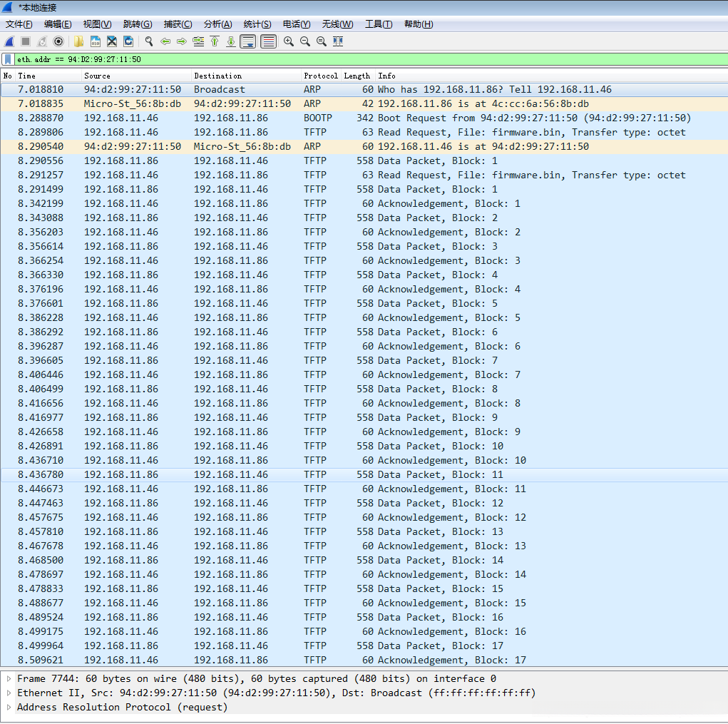Sort by the Length column header
Image resolution: width=728 pixels, height=724 pixels.
tap(357, 76)
